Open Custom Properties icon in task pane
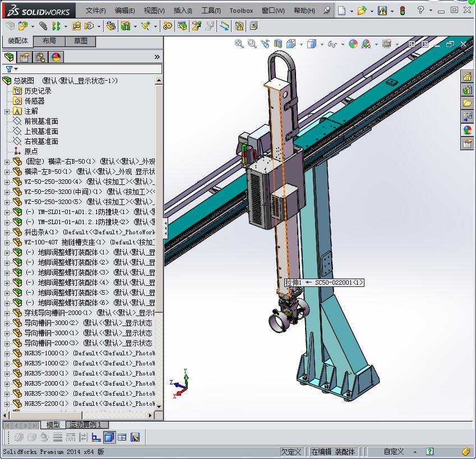 (x=467, y=143)
